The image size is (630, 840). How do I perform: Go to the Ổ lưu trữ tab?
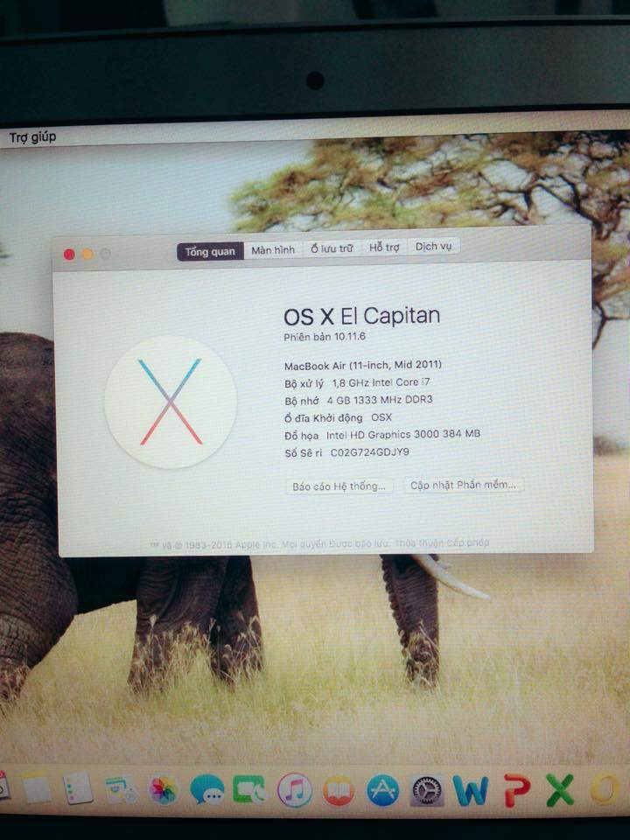(332, 249)
